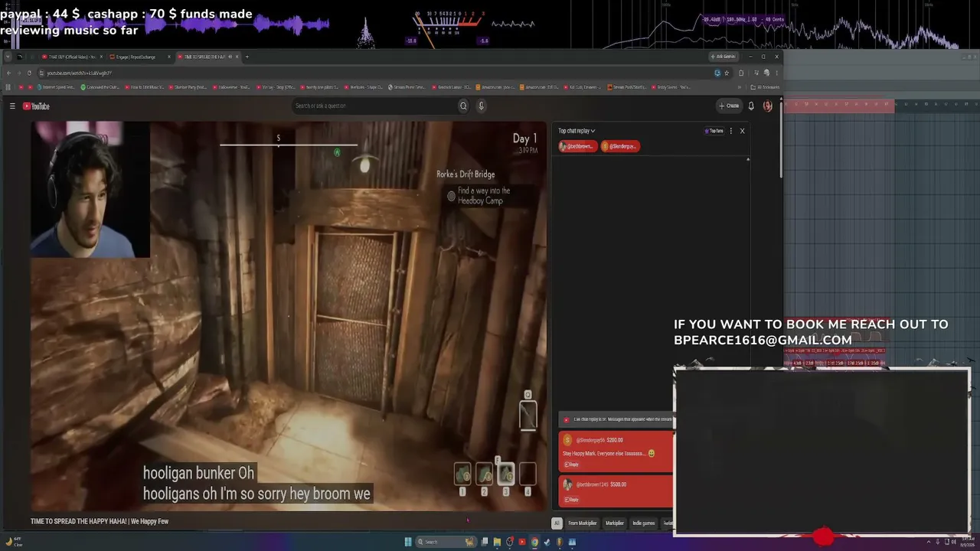This screenshot has width=980, height=551.
Task: Click the Create button on YouTube
Action: pos(729,106)
